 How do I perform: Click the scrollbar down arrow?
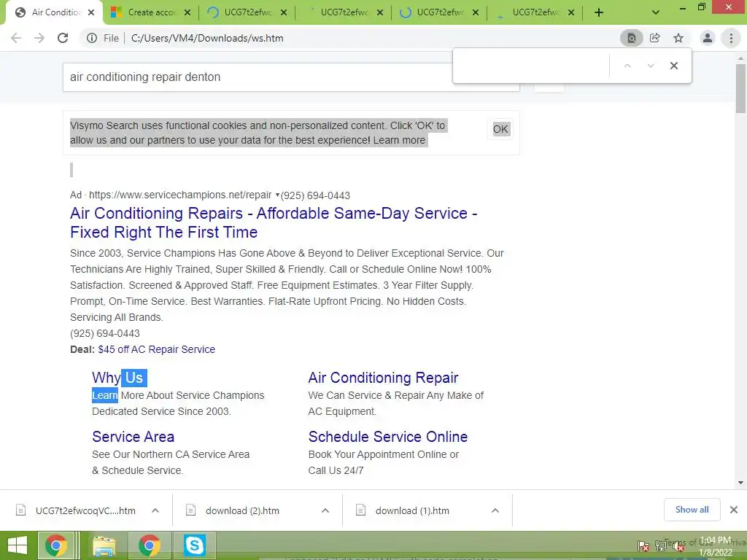740,483
